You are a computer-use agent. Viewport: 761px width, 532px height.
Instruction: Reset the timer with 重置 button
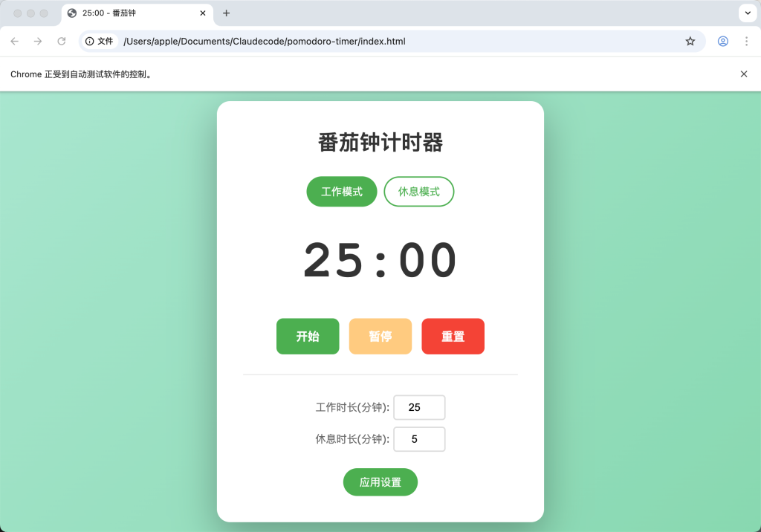pyautogui.click(x=453, y=337)
